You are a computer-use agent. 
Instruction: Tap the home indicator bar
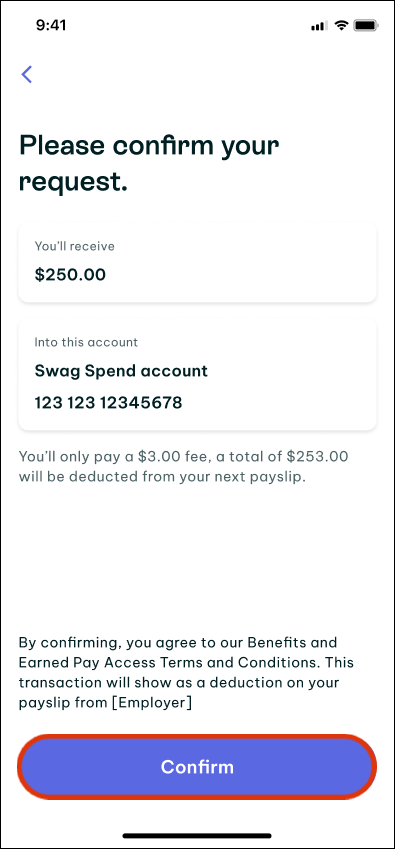point(197,835)
